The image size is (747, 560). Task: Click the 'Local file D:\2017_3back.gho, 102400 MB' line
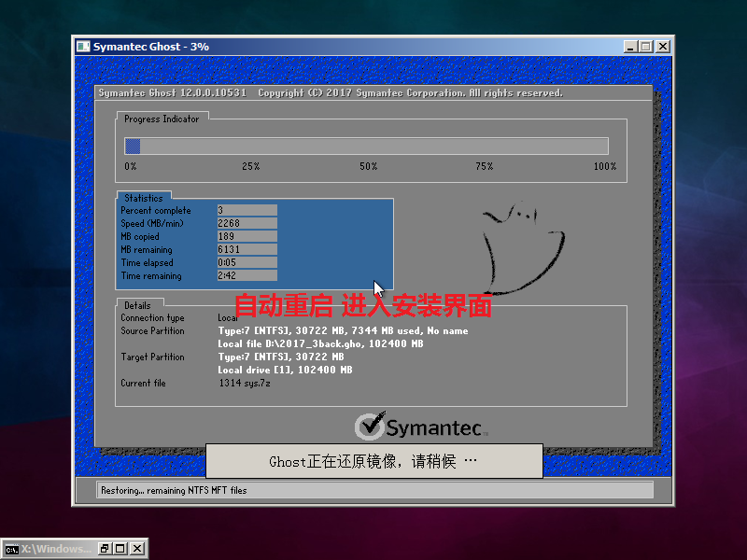click(320, 343)
